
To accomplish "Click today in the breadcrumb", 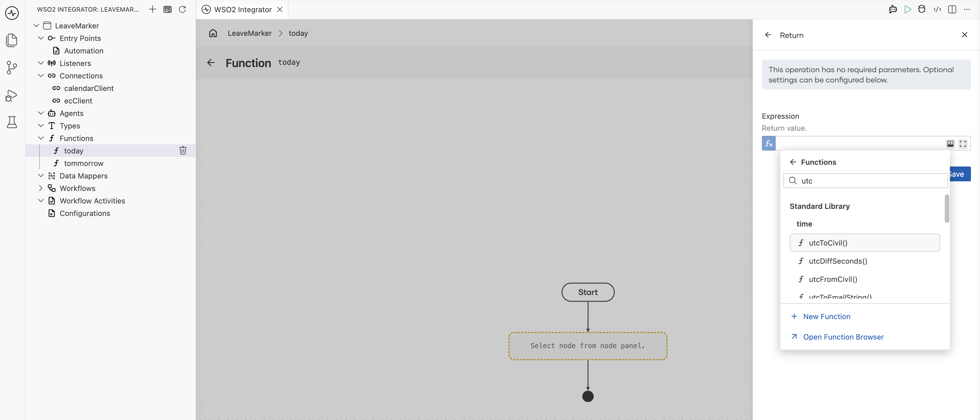I will (298, 33).
